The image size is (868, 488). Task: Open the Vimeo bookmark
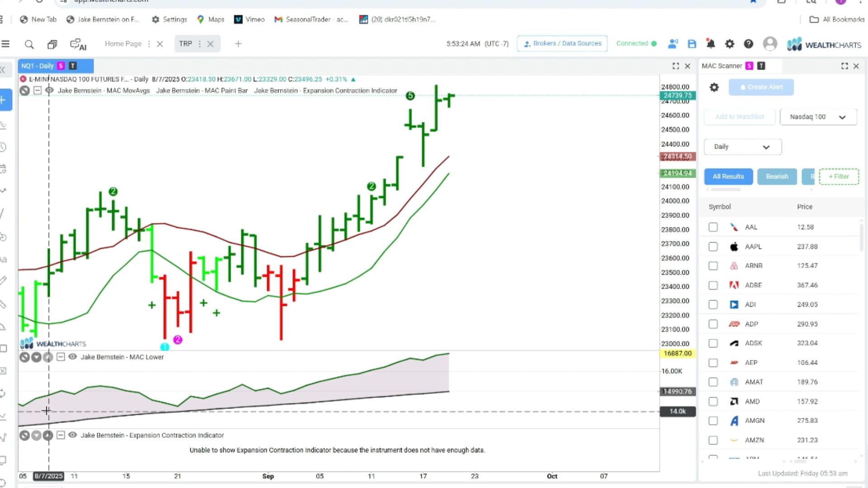pyautogui.click(x=250, y=19)
